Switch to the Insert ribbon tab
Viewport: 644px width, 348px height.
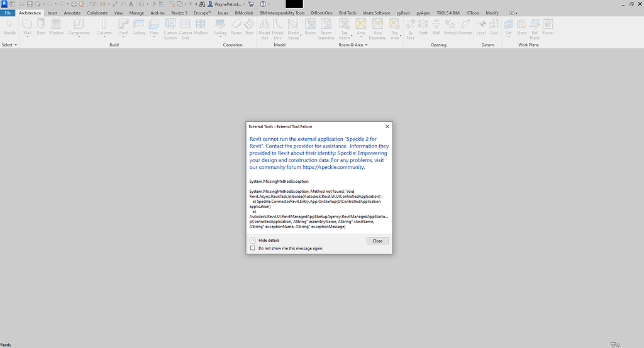[x=53, y=13]
